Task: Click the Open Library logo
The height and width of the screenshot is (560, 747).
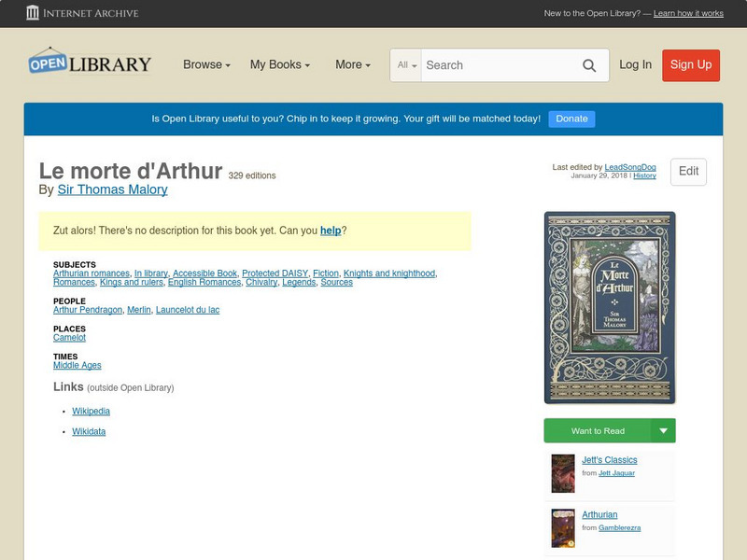Action: (x=90, y=63)
